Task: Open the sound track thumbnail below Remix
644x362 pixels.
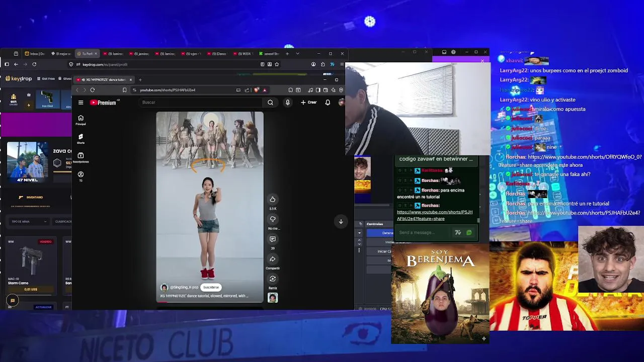Action: click(x=273, y=298)
